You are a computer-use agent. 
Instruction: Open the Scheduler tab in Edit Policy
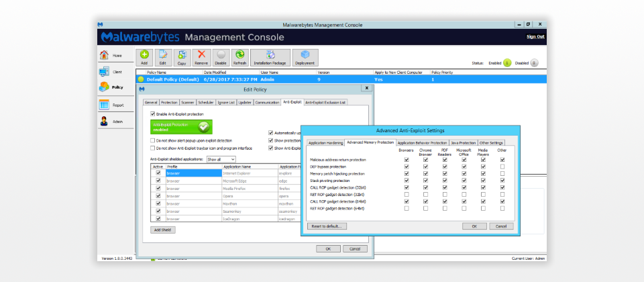pyautogui.click(x=205, y=102)
